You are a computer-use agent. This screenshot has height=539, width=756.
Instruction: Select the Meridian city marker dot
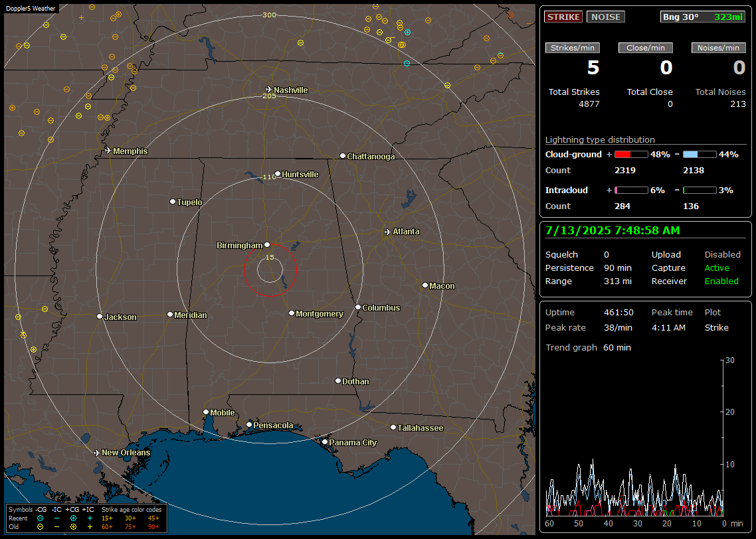[x=169, y=315]
